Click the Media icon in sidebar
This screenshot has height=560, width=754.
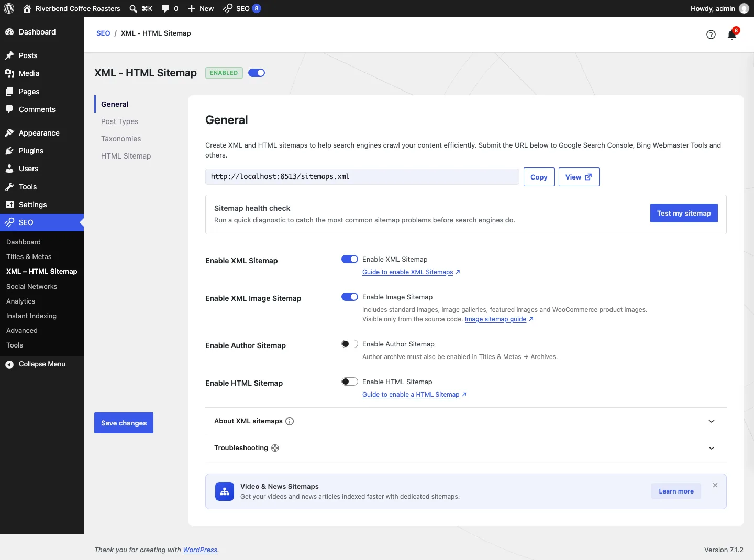9,73
